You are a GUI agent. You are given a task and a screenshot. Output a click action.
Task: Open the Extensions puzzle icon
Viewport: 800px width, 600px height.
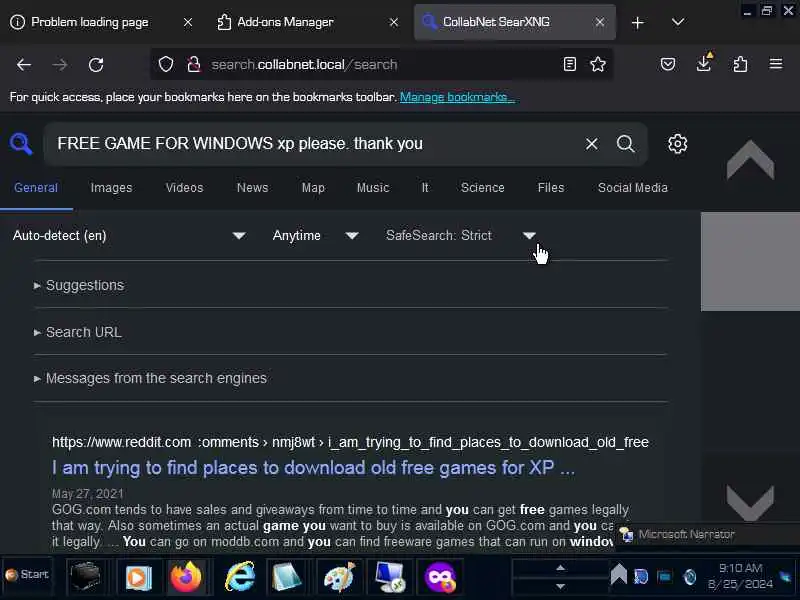coord(740,64)
